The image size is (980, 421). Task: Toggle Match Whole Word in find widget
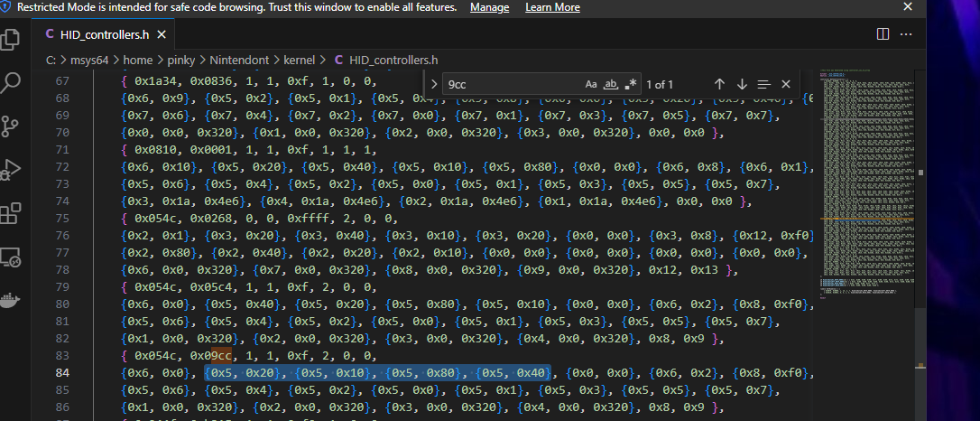coord(611,84)
